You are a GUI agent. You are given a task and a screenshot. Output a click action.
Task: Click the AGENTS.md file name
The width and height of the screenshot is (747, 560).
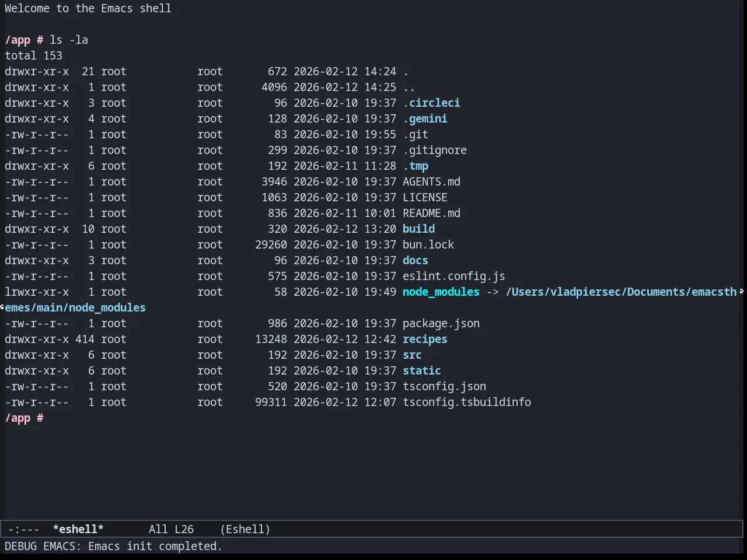(x=431, y=181)
